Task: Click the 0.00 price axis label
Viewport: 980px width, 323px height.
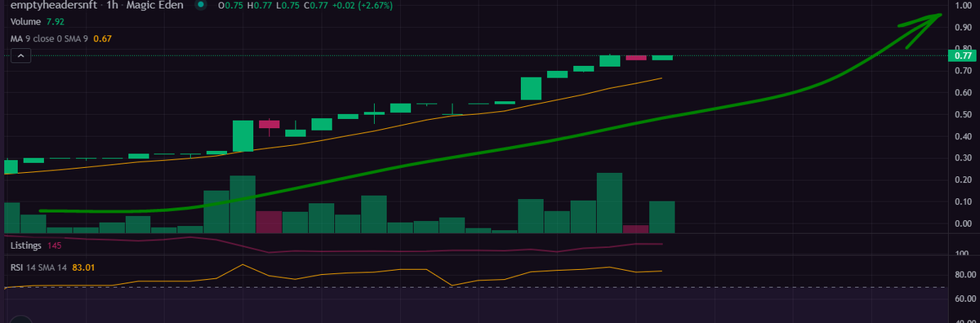Action: click(963, 223)
